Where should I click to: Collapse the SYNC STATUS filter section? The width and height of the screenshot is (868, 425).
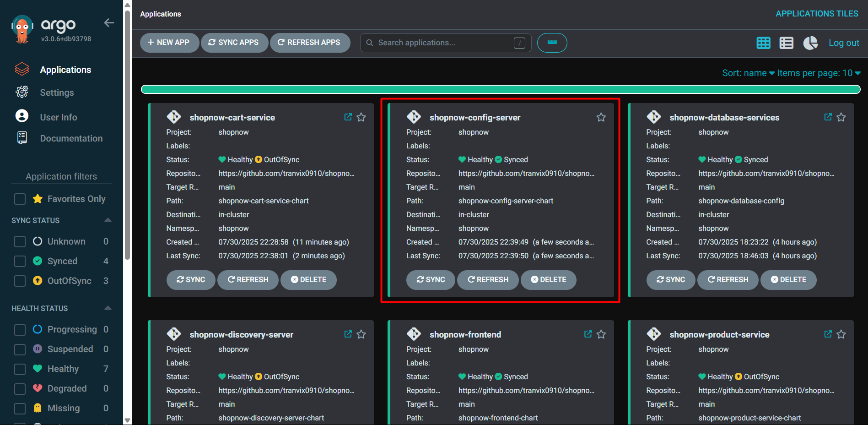point(108,220)
